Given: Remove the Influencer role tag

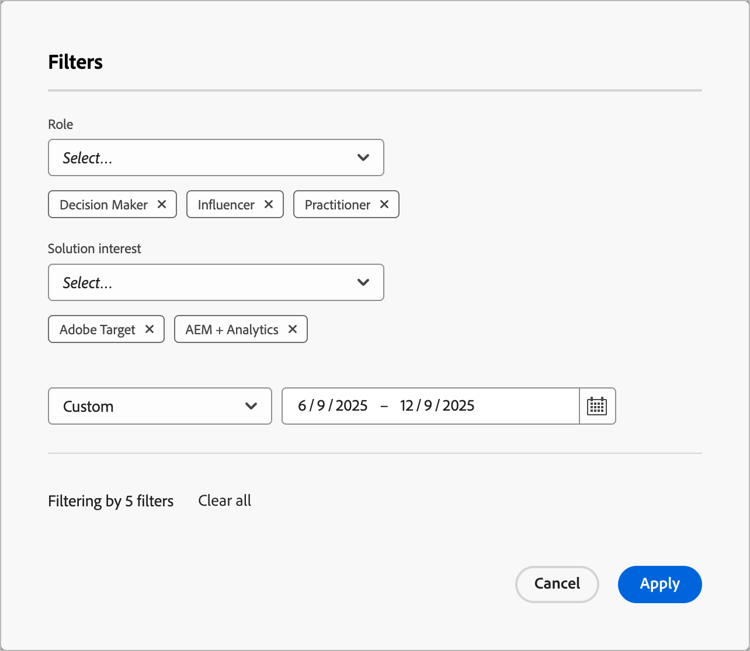Looking at the screenshot, I should point(268,205).
